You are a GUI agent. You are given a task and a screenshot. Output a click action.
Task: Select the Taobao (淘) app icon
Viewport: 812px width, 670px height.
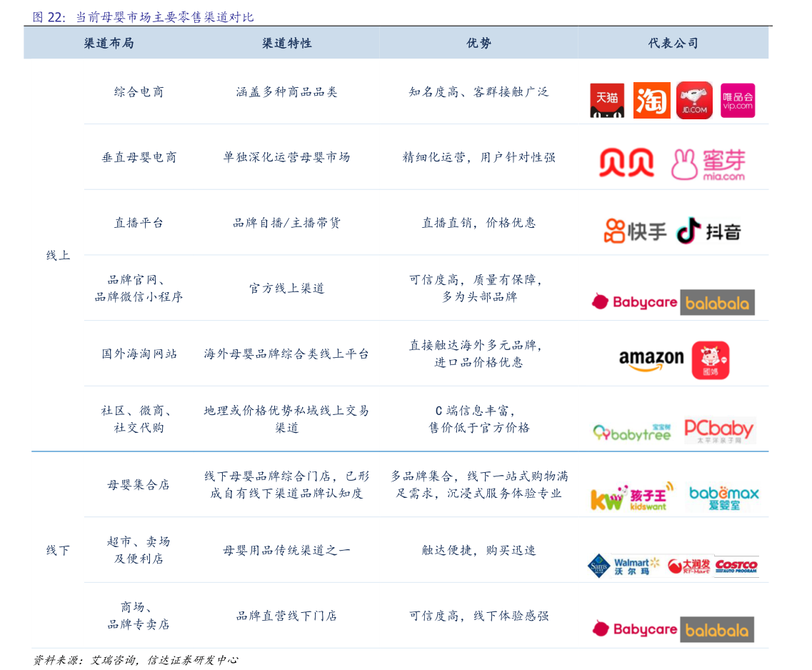click(x=651, y=100)
